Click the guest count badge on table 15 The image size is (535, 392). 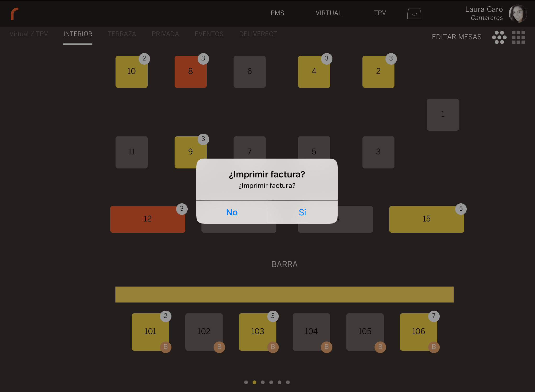(461, 209)
